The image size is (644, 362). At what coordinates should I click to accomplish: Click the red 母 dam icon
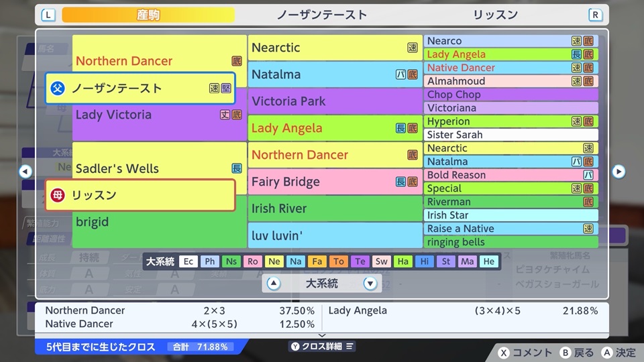(58, 195)
